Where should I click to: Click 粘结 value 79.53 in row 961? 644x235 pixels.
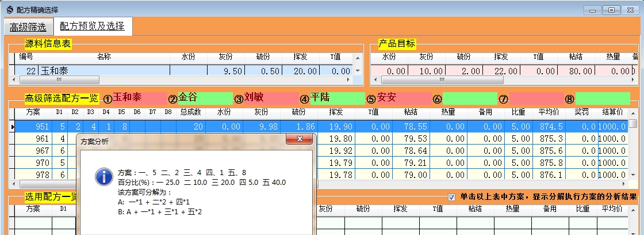[x=411, y=139]
